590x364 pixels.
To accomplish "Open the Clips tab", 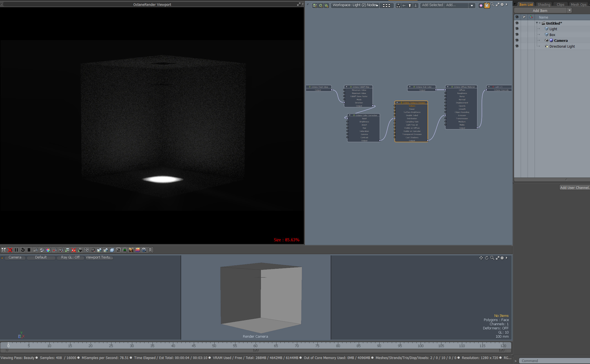I will click(560, 4).
